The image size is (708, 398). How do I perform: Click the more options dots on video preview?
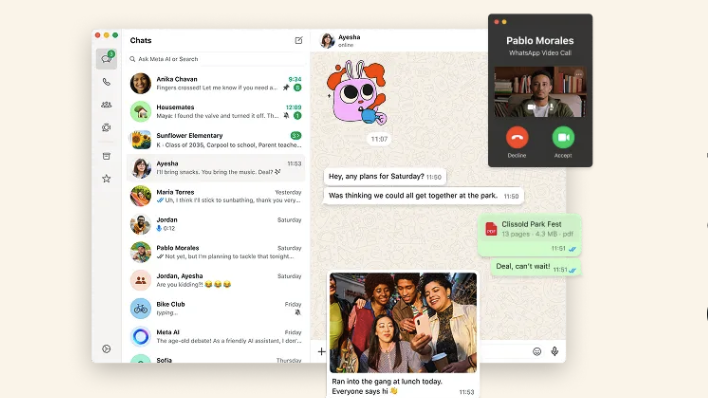tap(578, 74)
